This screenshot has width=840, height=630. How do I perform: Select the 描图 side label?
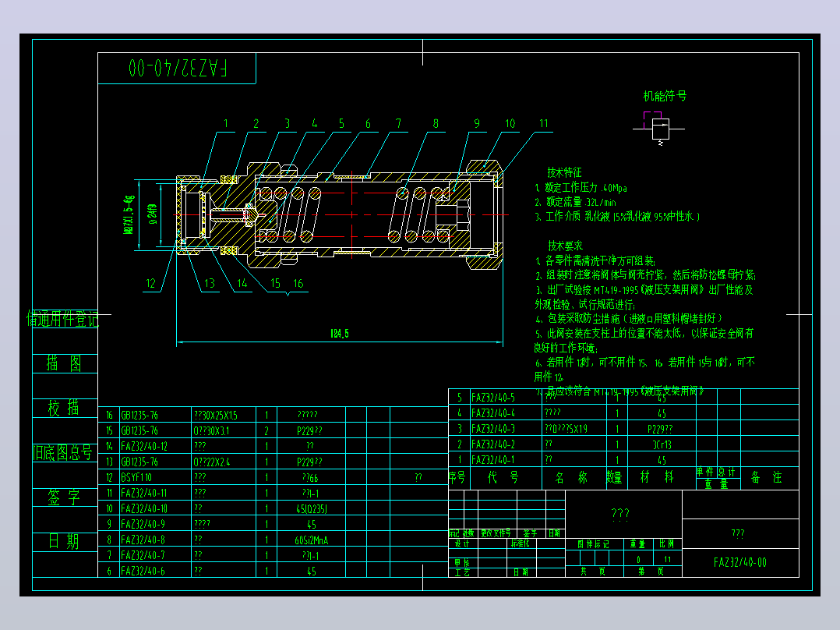coord(64,363)
